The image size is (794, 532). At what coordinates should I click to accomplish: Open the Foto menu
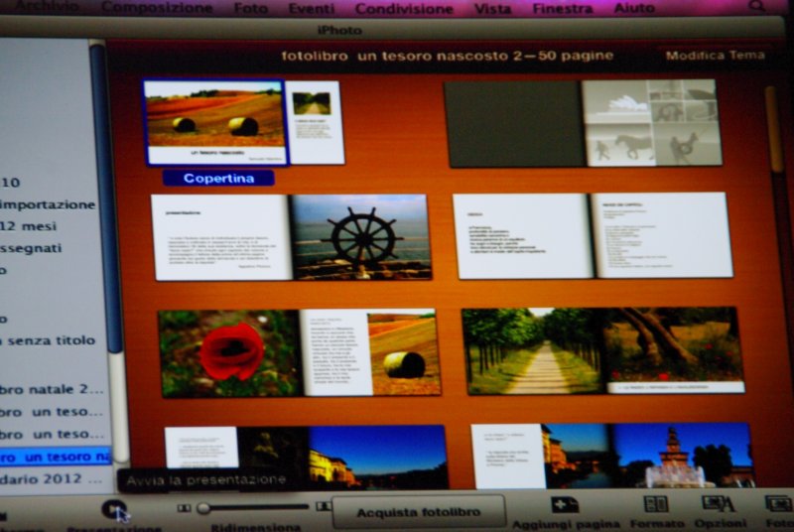tap(251, 9)
